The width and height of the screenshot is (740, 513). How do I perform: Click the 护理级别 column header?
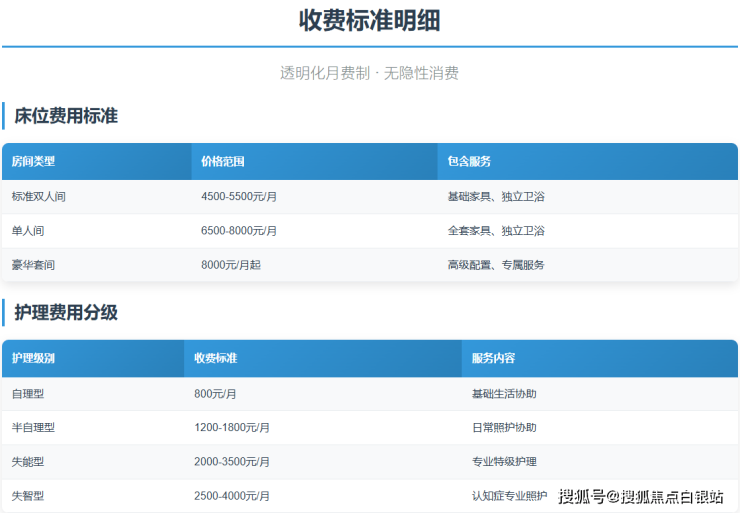(x=33, y=358)
